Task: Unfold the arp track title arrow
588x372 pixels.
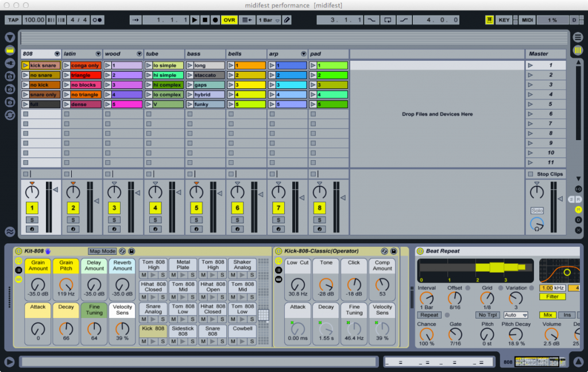Action: pos(303,53)
